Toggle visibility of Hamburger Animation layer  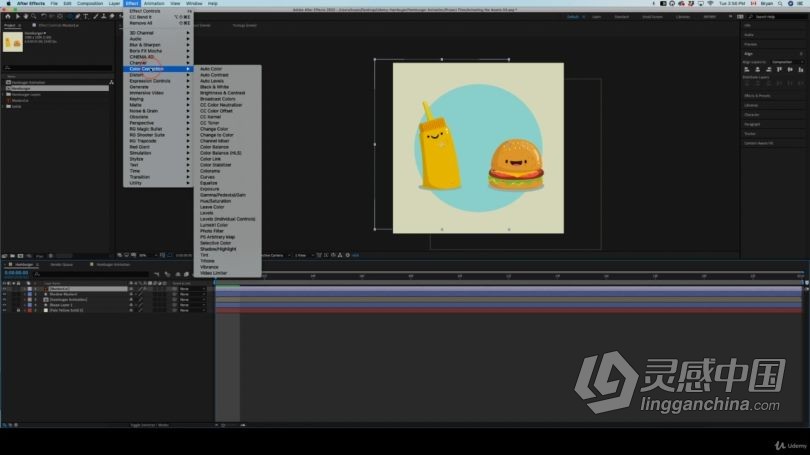(5, 300)
